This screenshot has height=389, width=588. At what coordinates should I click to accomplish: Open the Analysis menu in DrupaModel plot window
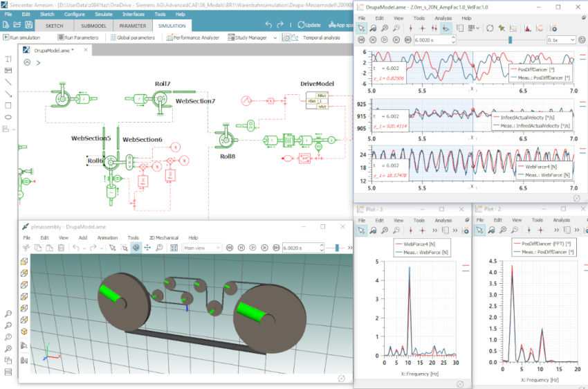[x=443, y=18]
